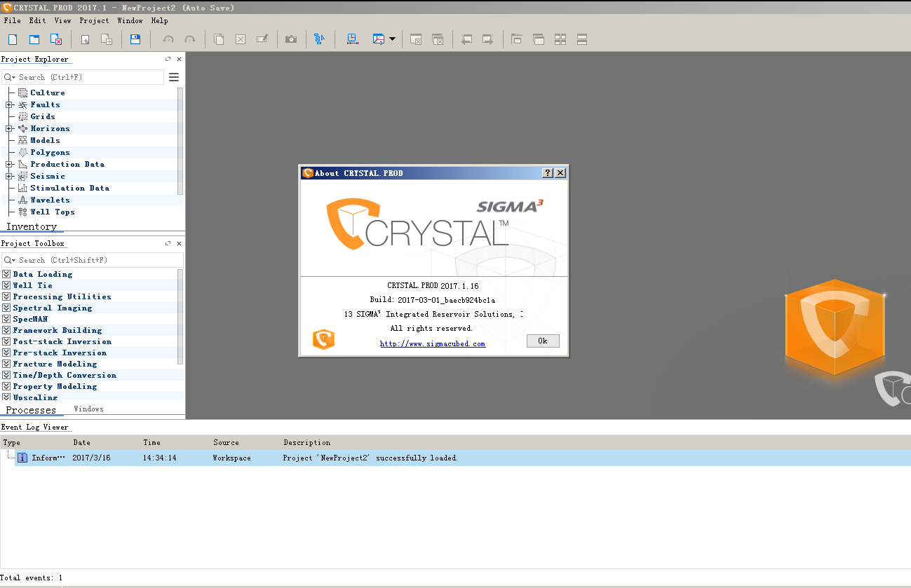Image resolution: width=911 pixels, height=588 pixels.
Task: Expand the Fracture Modeling toolbox section
Action: 6,364
